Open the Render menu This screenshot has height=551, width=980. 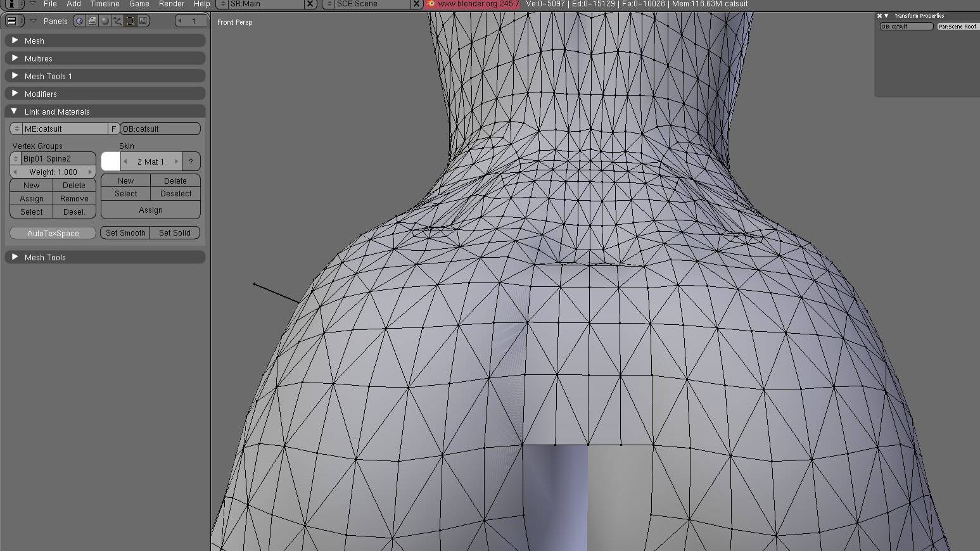(171, 4)
